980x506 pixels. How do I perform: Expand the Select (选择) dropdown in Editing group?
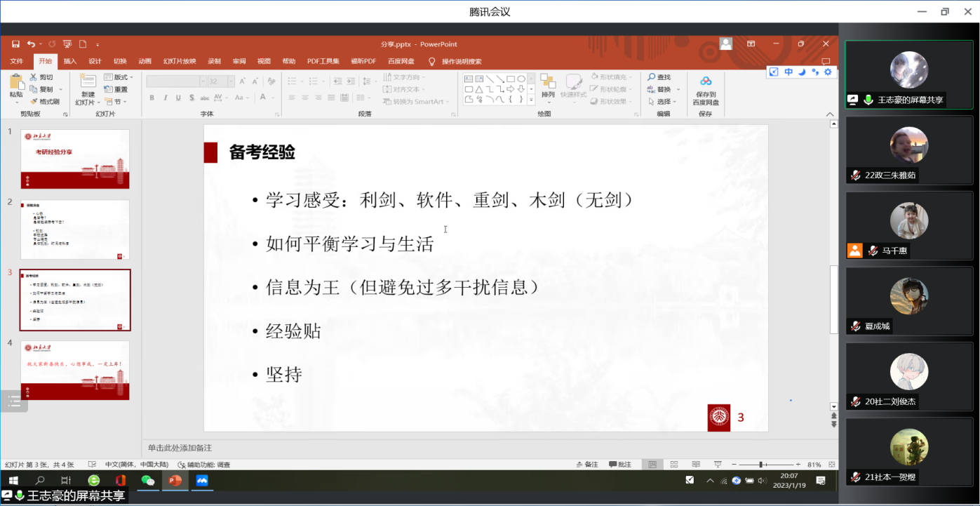click(x=664, y=102)
